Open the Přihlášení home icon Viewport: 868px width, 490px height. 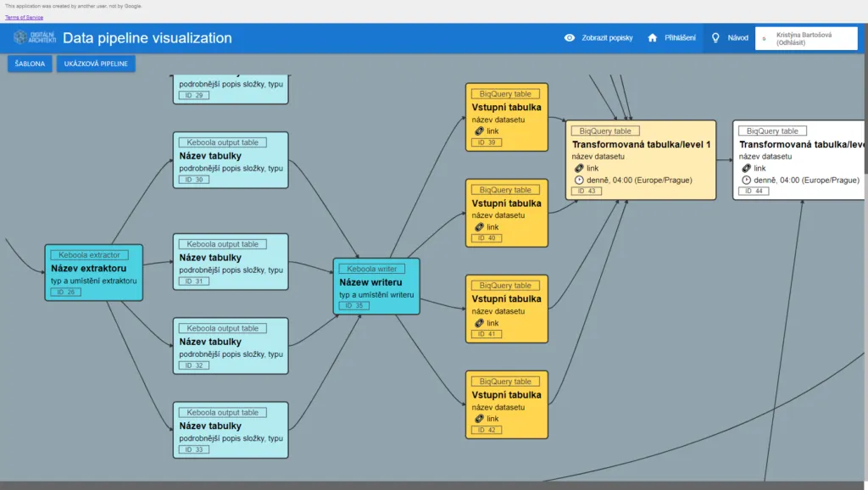(652, 37)
